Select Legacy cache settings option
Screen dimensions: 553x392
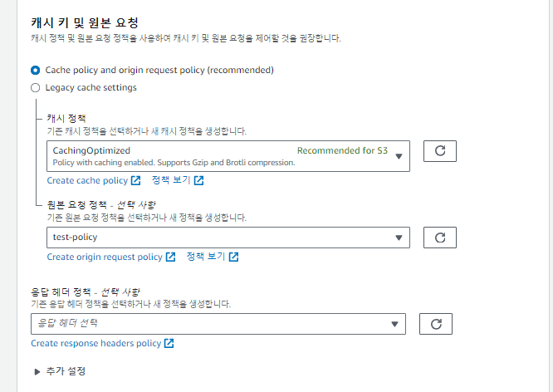35,87
